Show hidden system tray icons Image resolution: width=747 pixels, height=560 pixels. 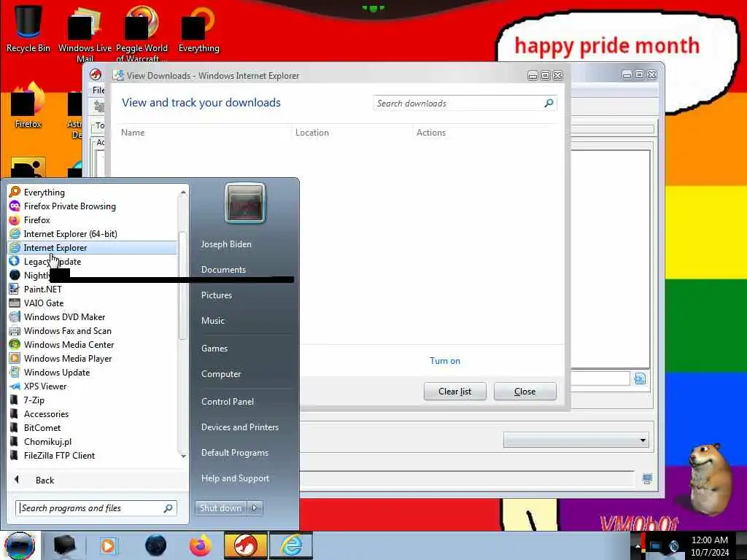tap(638, 546)
